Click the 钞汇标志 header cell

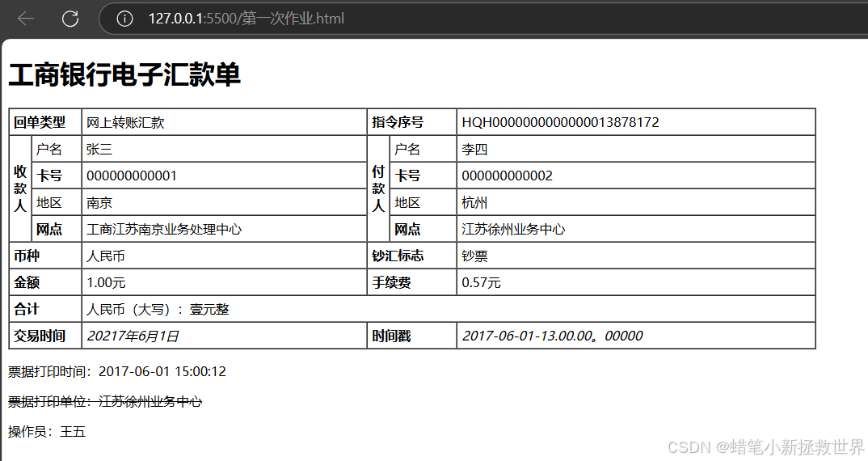[x=412, y=256]
